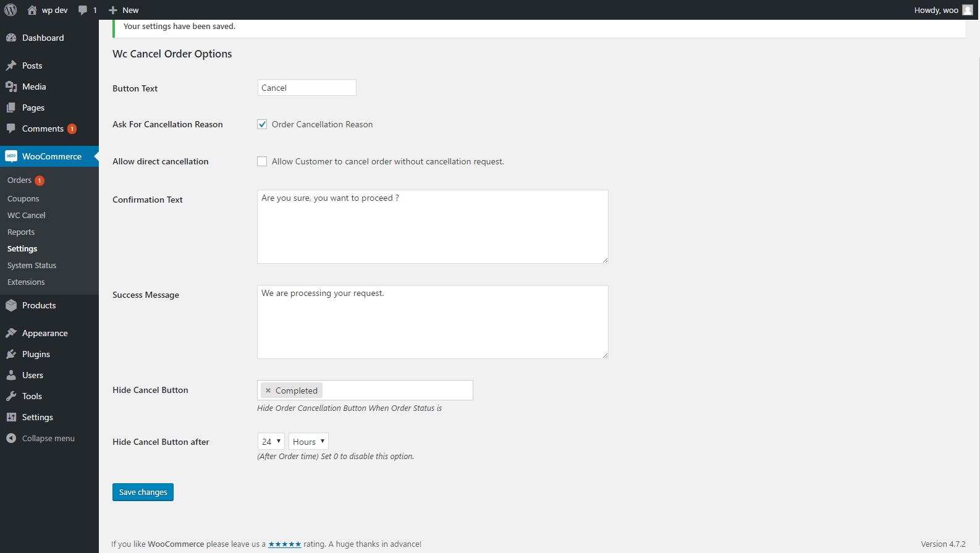Click the five-star rating link
The width and height of the screenshot is (980, 553).
[285, 544]
